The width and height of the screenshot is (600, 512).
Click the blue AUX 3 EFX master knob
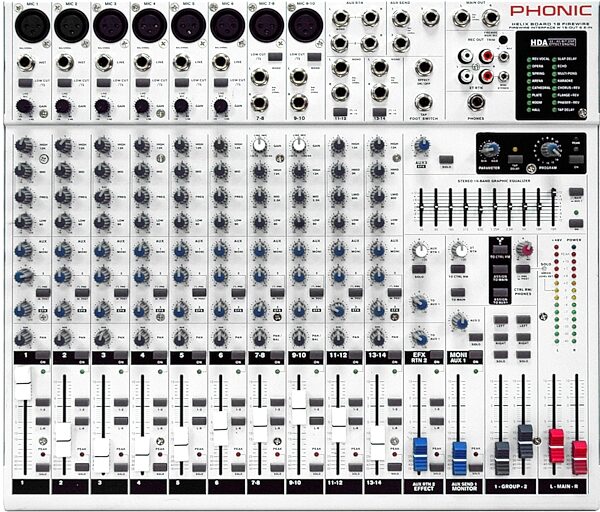click(x=421, y=146)
